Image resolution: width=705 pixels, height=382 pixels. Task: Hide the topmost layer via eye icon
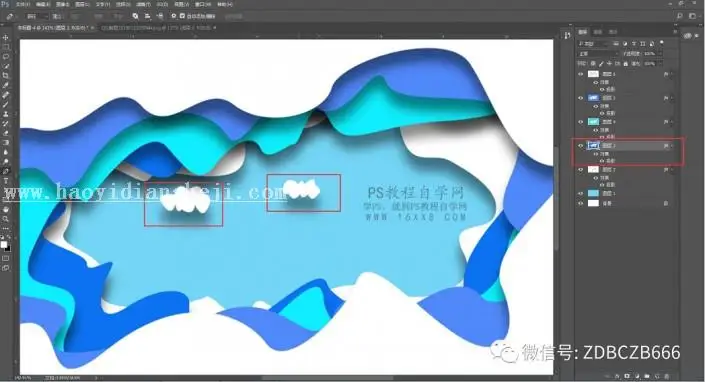coord(580,74)
